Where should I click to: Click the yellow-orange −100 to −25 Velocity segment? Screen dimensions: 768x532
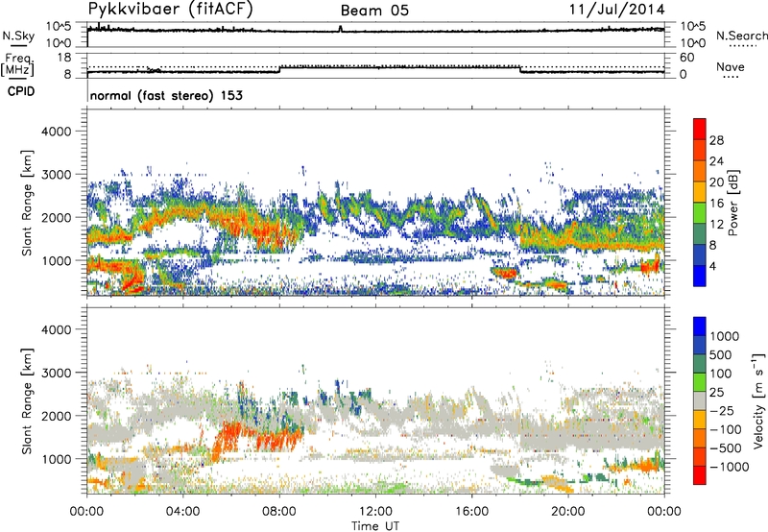coord(700,420)
